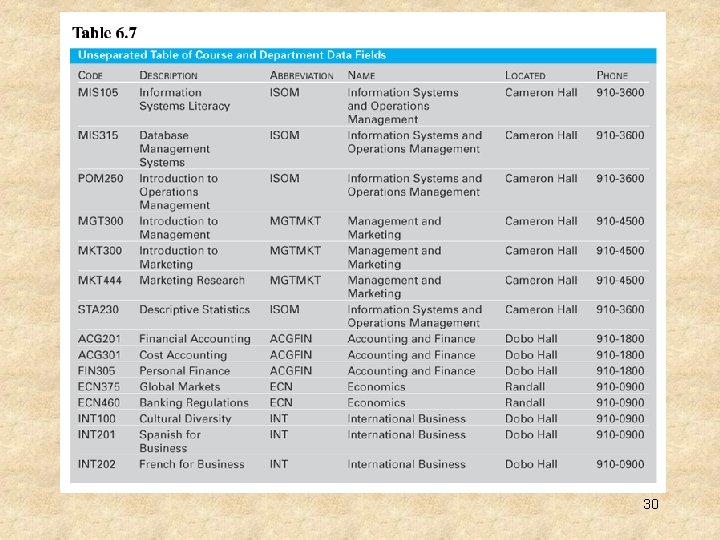Viewport: 720px width, 540px height.
Task: Select 'Cultural Diversity' description
Action: 186,419
